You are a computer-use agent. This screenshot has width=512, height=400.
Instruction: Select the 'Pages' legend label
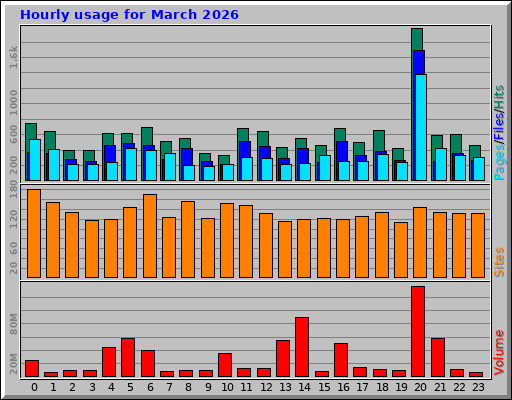tap(499, 162)
